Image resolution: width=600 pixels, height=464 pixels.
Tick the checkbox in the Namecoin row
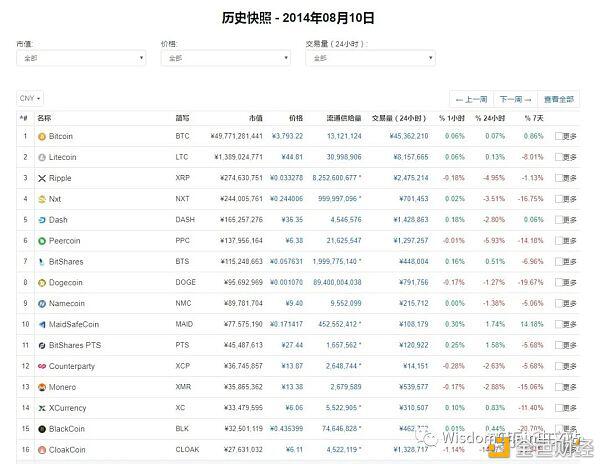point(559,303)
